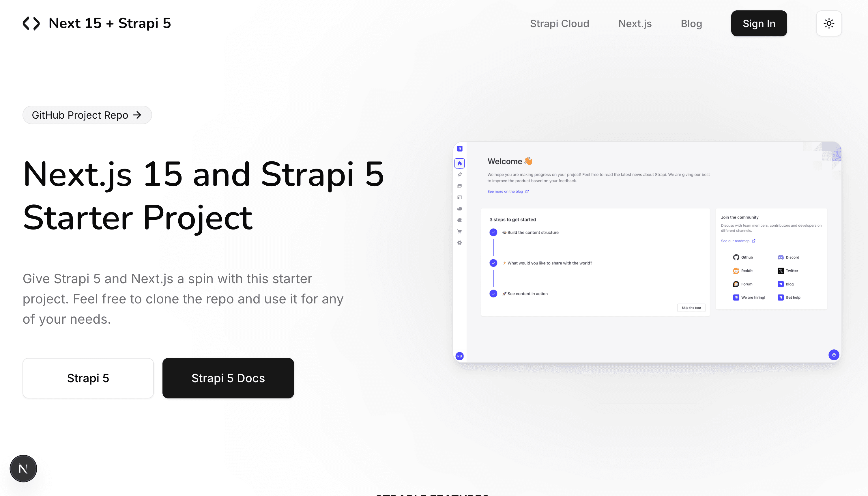This screenshot has height=496, width=868.
Task: Click the Content Manager feather icon in the preview
Action: click(x=459, y=175)
